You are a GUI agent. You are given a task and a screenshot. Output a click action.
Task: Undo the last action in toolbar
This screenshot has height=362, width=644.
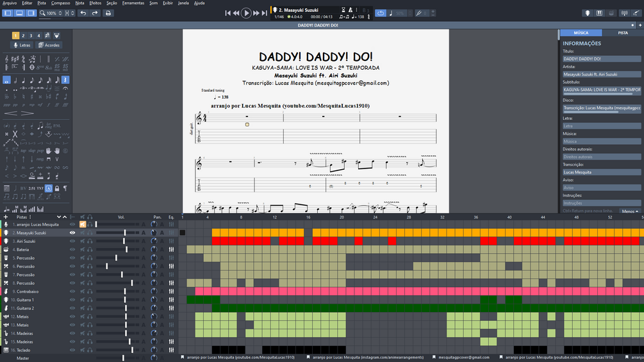pyautogui.click(x=83, y=13)
